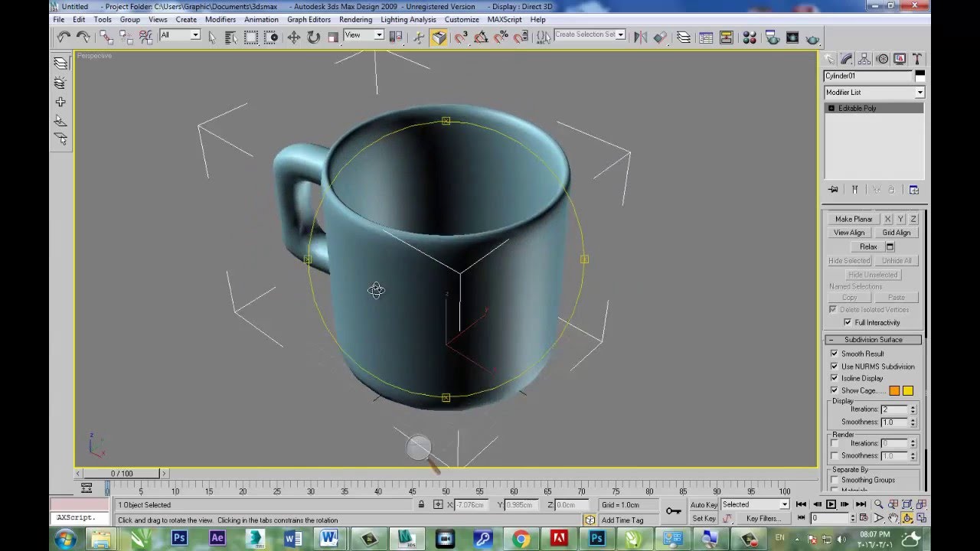
Task: Open the Modify panel tab icon
Action: click(x=847, y=59)
